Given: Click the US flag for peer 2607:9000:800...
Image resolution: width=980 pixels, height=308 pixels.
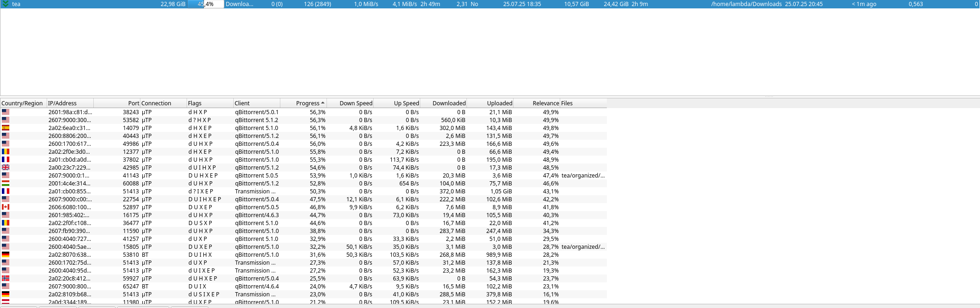Looking at the screenshot, I should pos(6,286).
